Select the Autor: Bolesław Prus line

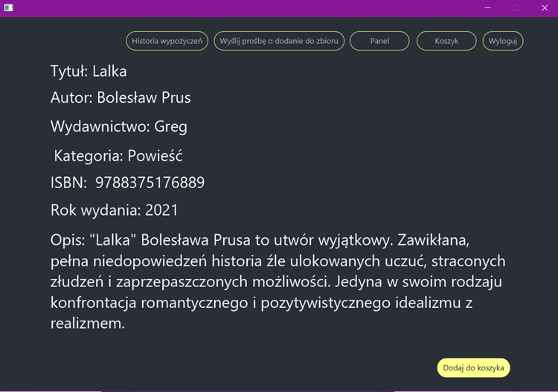pyautogui.click(x=121, y=97)
